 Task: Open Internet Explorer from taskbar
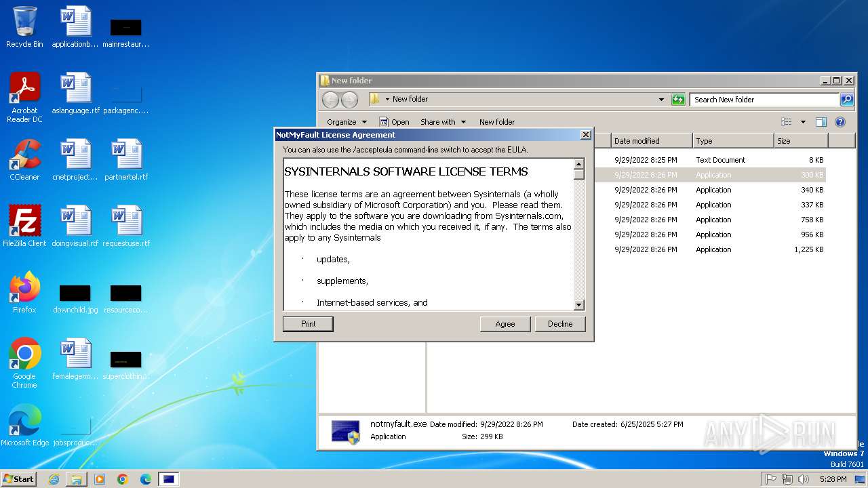54,479
